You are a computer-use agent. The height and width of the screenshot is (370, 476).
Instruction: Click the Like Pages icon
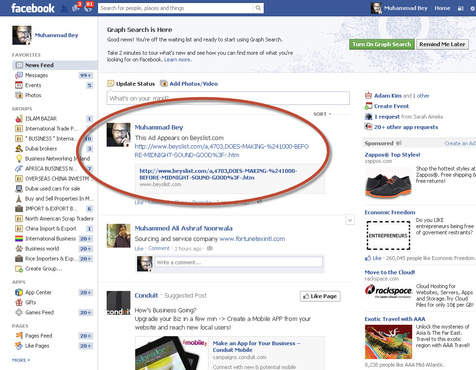19,346
